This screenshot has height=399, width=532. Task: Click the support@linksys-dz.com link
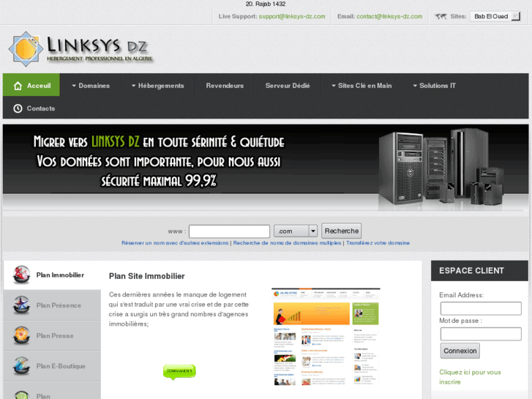(292, 16)
